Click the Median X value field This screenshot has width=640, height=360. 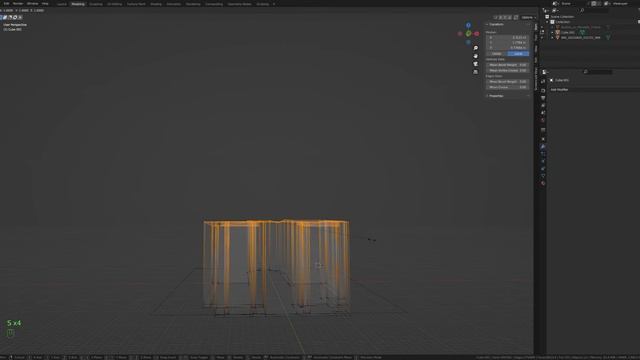click(x=507, y=37)
